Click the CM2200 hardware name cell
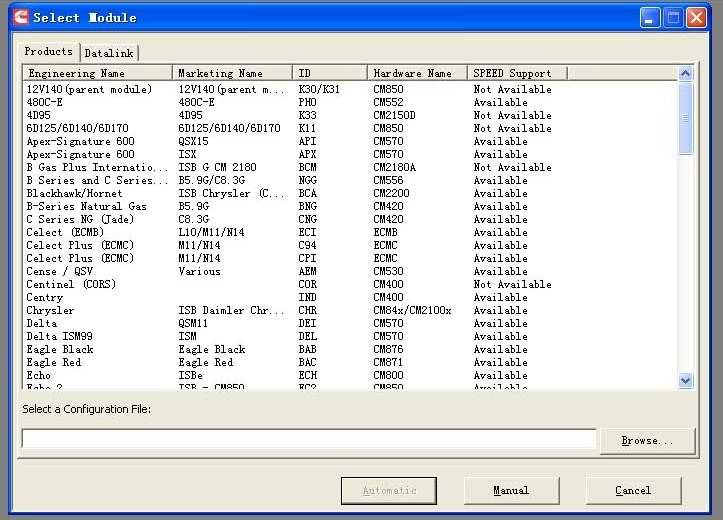The height and width of the screenshot is (520, 723). click(391, 193)
